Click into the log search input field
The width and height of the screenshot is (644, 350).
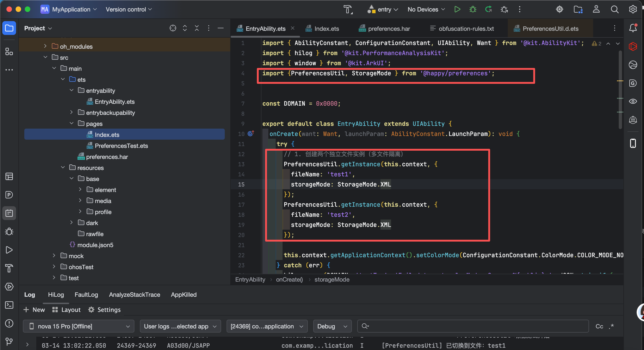[475, 326]
